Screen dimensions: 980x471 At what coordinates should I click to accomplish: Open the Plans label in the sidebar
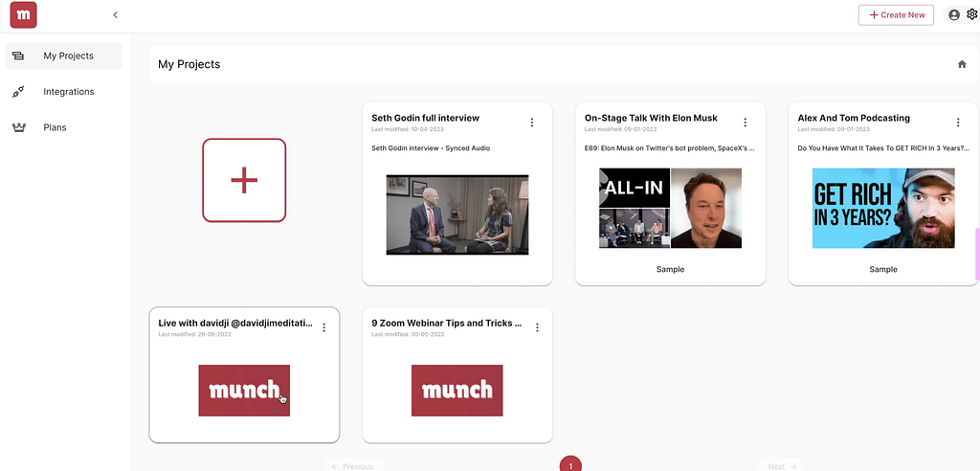click(55, 127)
